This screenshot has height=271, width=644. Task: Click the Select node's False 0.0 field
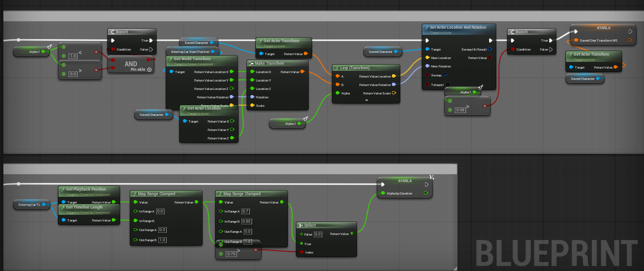[x=318, y=234]
